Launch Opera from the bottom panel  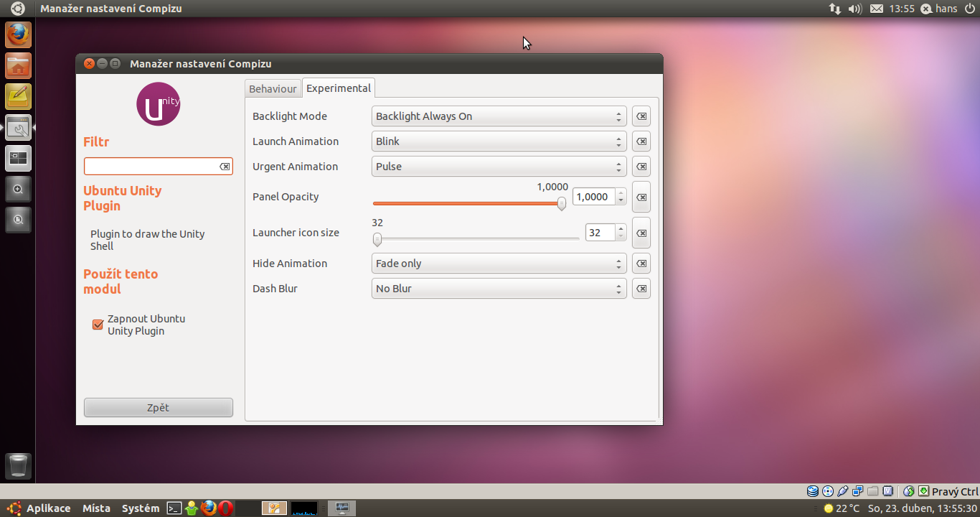tap(226, 508)
